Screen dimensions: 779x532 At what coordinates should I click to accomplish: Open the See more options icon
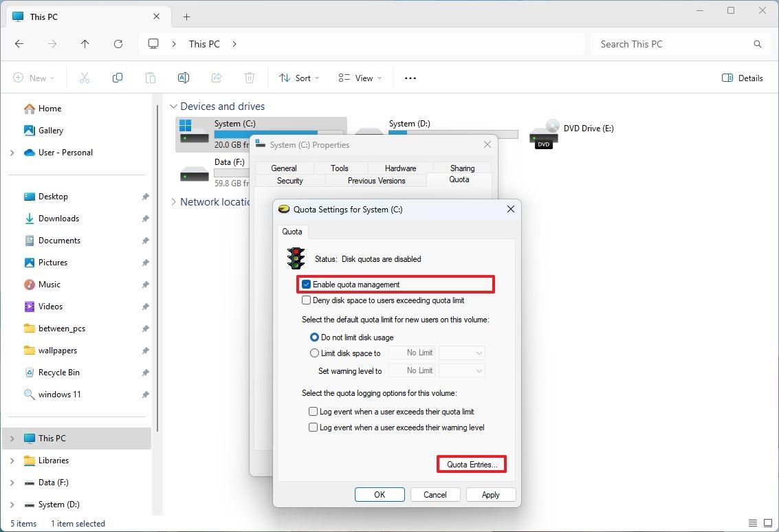(x=410, y=78)
